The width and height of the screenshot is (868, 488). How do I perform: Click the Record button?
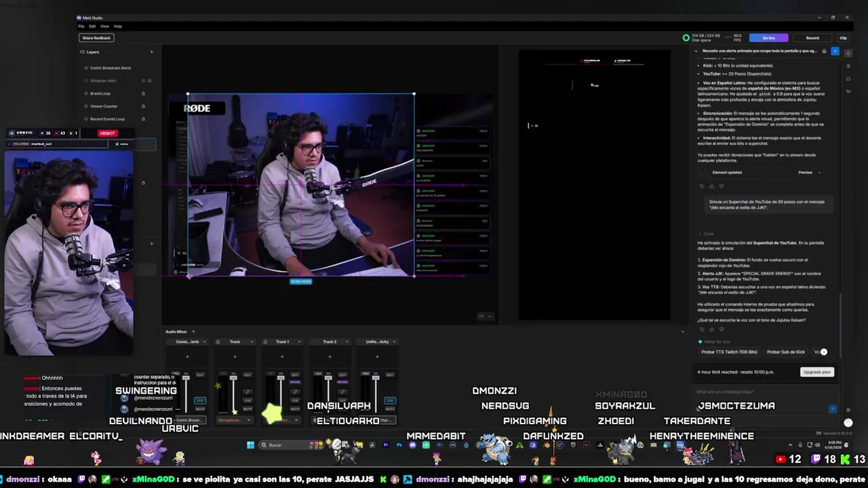[x=812, y=38]
